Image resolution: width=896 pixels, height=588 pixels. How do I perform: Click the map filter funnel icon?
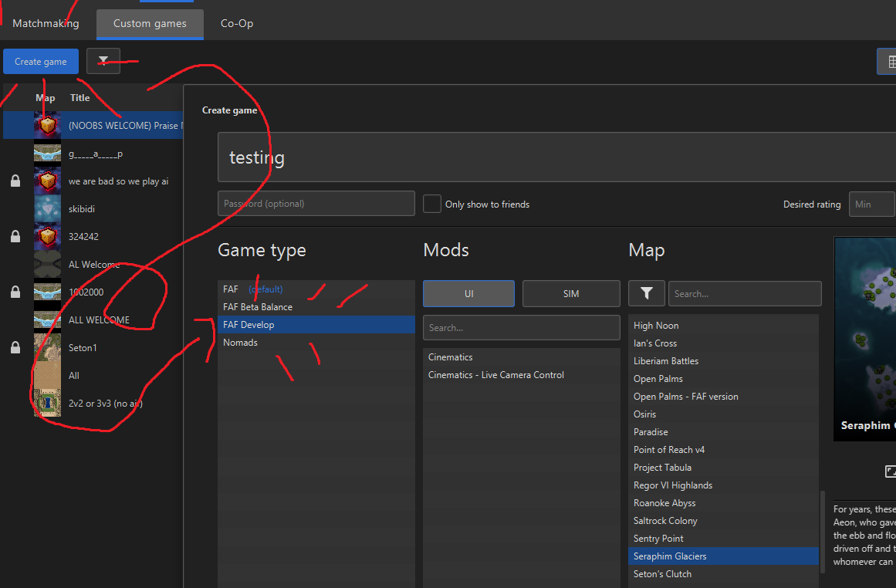(x=646, y=293)
